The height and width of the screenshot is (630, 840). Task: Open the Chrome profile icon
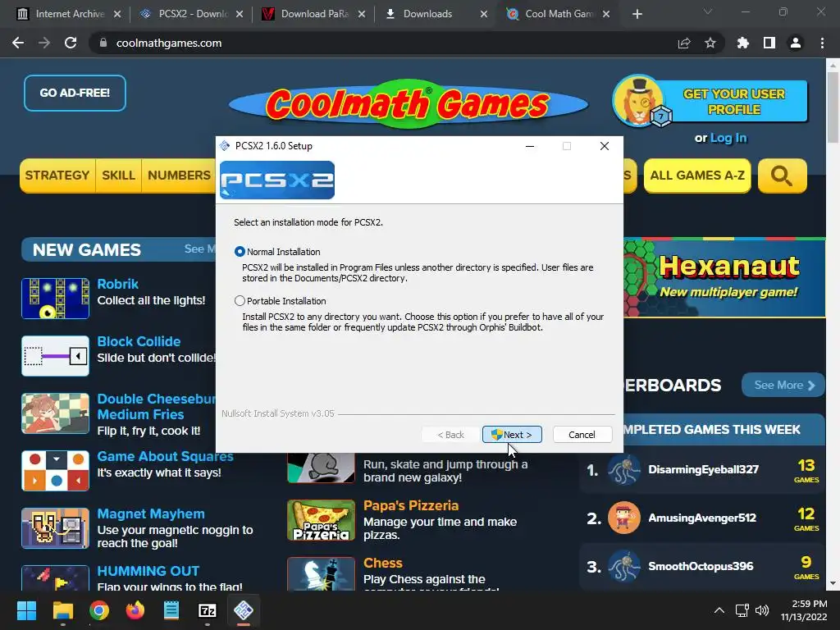pos(796,43)
